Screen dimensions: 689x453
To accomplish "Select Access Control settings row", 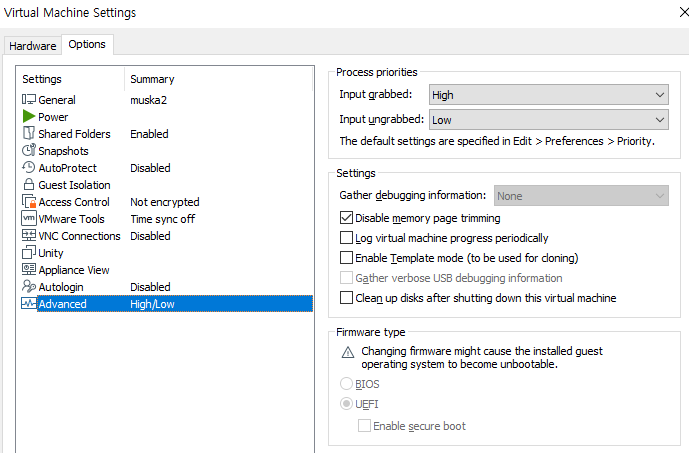I will click(167, 202).
